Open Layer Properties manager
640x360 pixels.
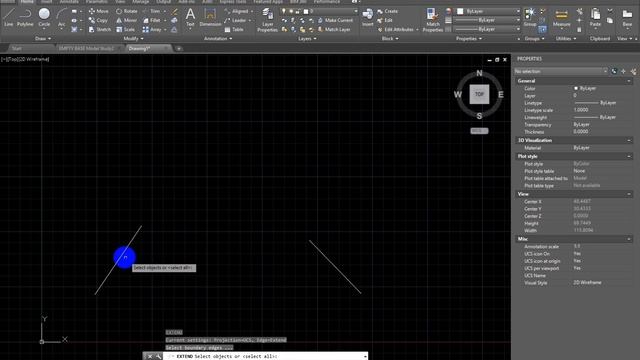click(267, 20)
